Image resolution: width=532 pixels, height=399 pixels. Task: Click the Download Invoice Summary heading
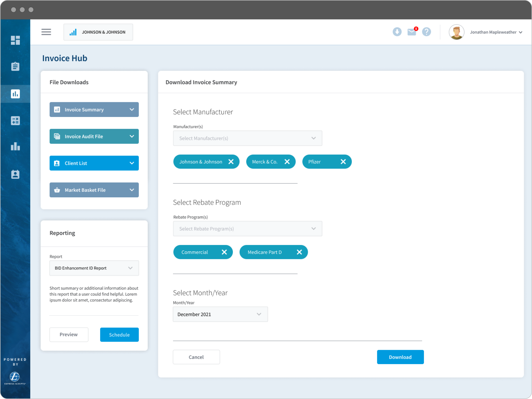click(201, 82)
